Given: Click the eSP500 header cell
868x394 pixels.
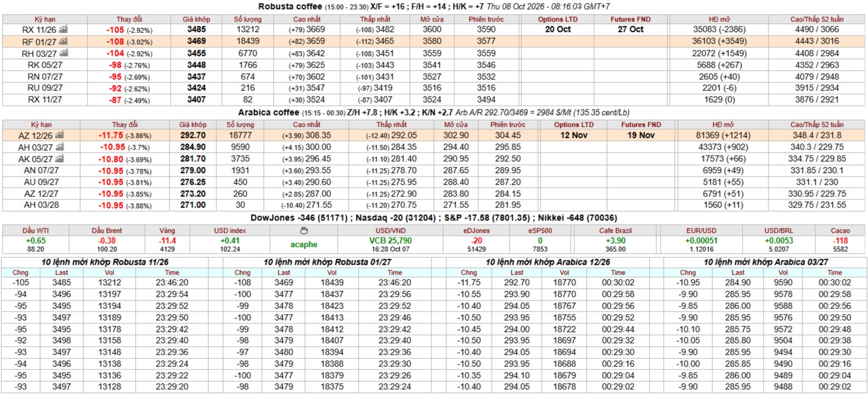Looking at the screenshot, I should pos(540,231).
